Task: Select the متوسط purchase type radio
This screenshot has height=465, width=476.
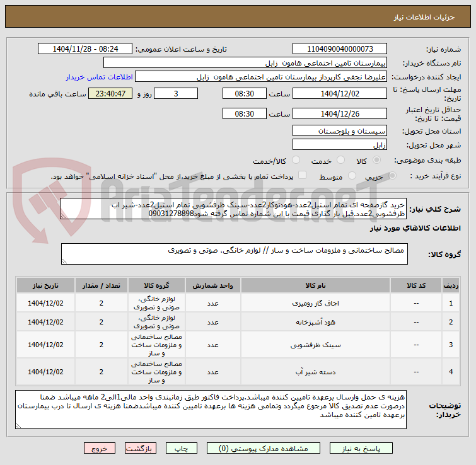Action: [352, 175]
